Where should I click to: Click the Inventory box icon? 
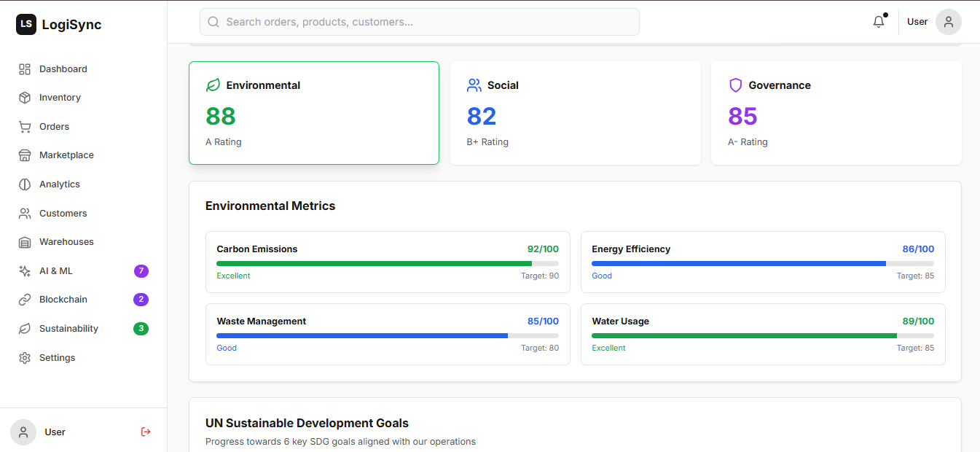25,98
